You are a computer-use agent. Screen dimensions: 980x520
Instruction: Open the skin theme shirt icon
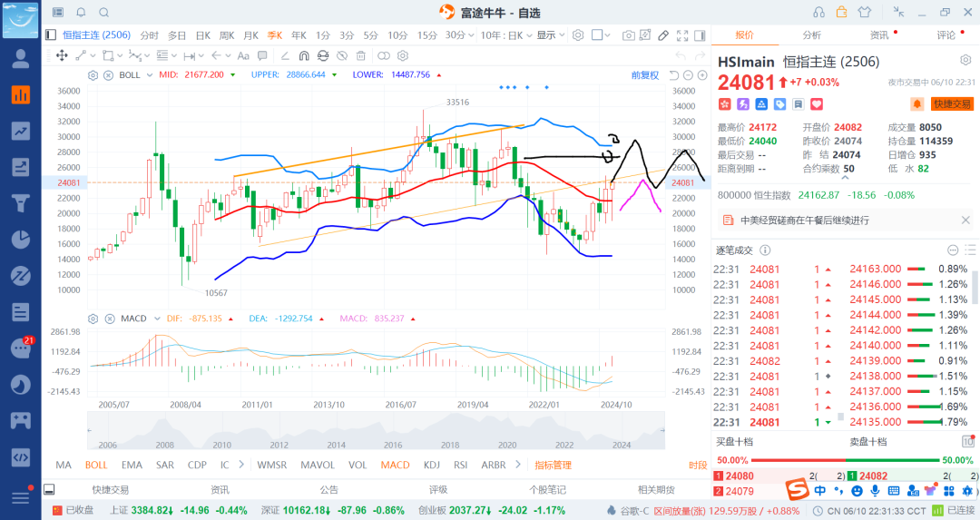(x=863, y=13)
